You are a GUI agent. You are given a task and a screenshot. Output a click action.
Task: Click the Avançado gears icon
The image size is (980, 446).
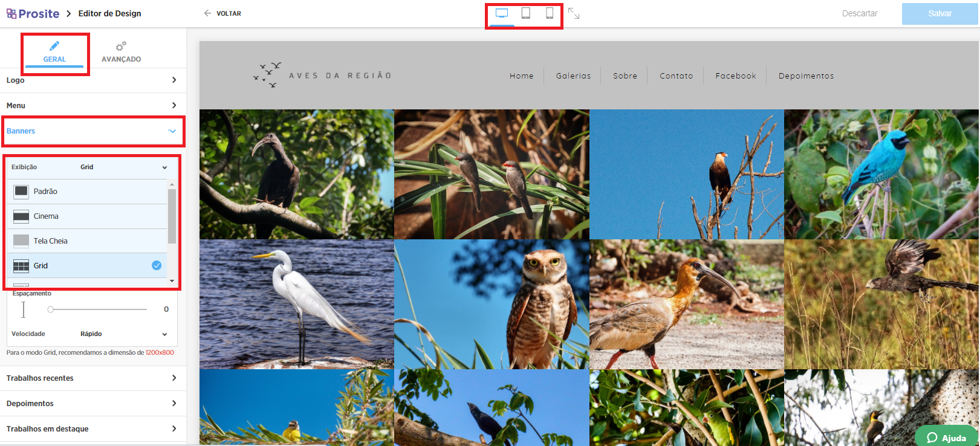121,46
